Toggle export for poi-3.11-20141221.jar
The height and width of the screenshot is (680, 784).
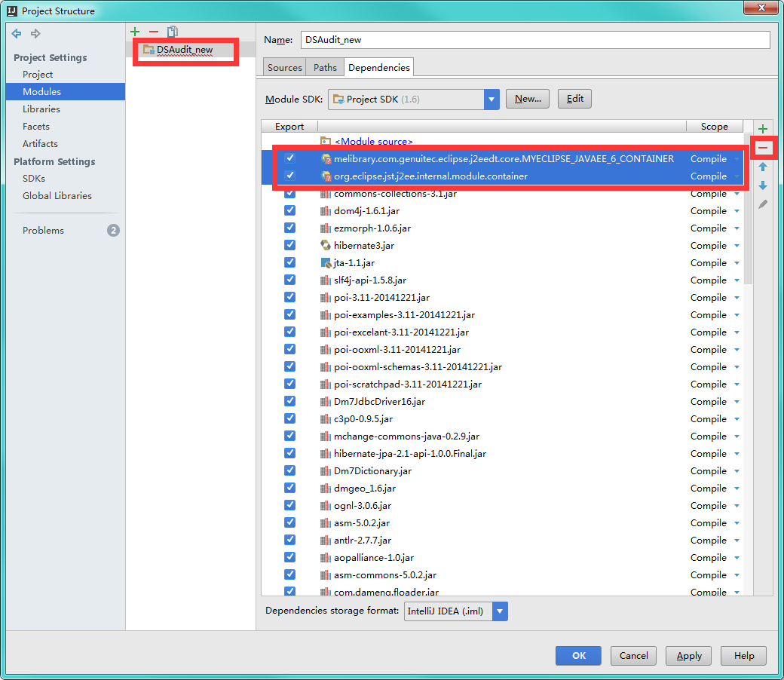pos(290,297)
